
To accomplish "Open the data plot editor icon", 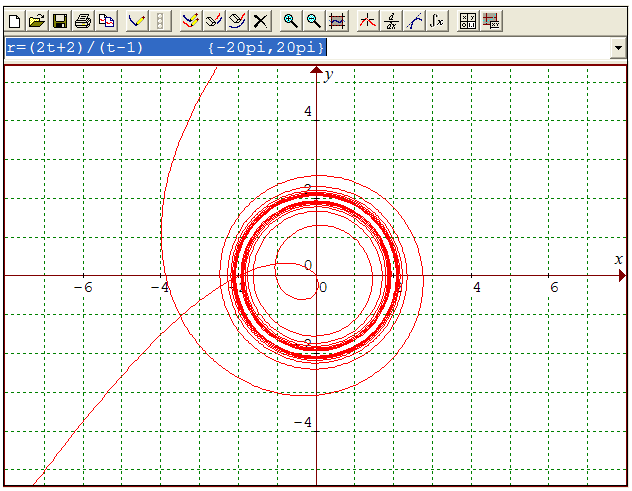I will pyautogui.click(x=491, y=21).
